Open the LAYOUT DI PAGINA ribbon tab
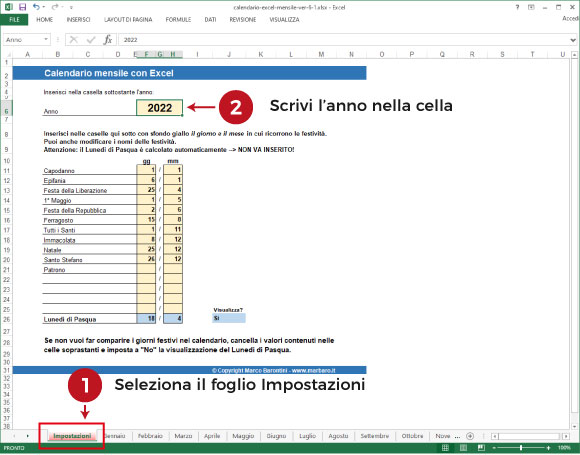The width and height of the screenshot is (580, 455). pos(128,20)
